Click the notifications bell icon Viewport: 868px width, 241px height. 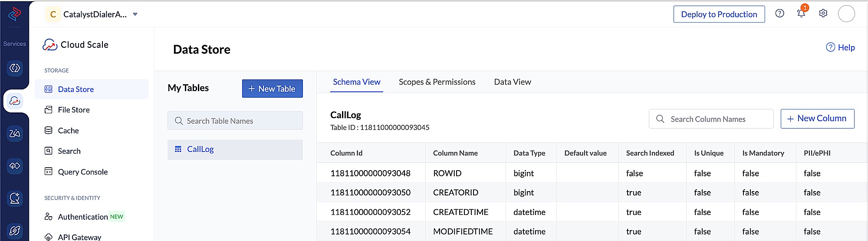pos(801,13)
